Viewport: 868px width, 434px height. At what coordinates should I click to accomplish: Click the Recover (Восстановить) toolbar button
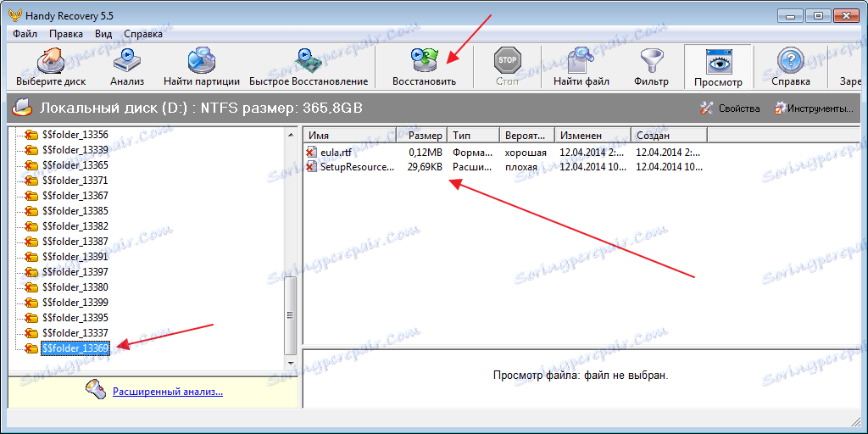(424, 67)
